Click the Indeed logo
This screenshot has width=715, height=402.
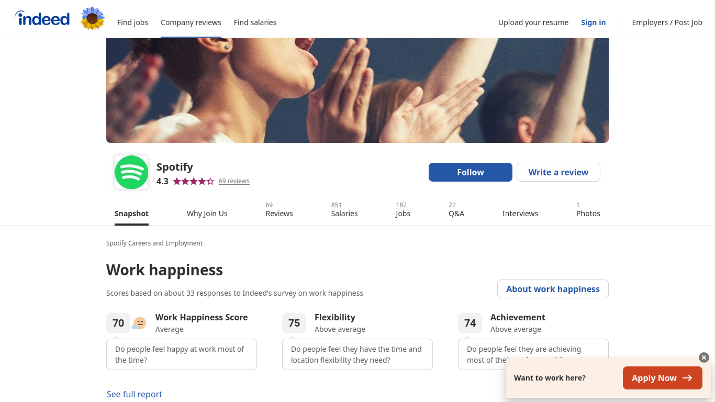click(x=42, y=19)
